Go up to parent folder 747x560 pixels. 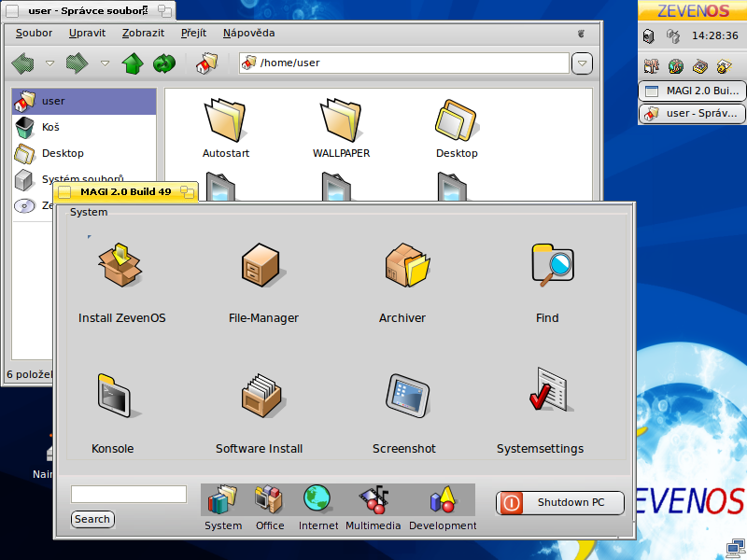pyautogui.click(x=133, y=63)
